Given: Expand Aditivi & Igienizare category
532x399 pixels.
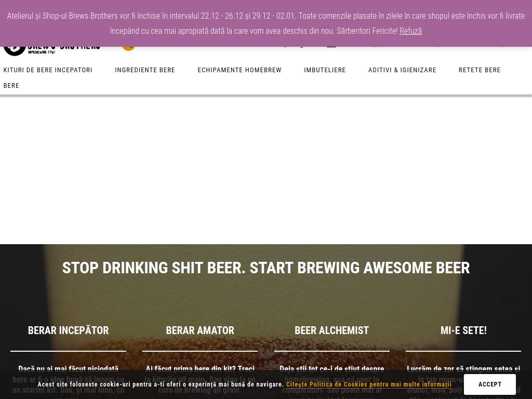Looking at the screenshot, I should point(402,70).
